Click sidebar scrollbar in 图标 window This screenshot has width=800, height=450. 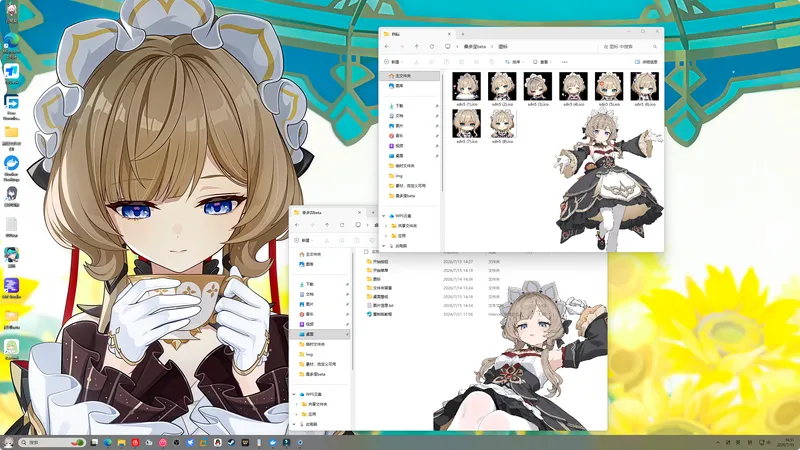442,133
